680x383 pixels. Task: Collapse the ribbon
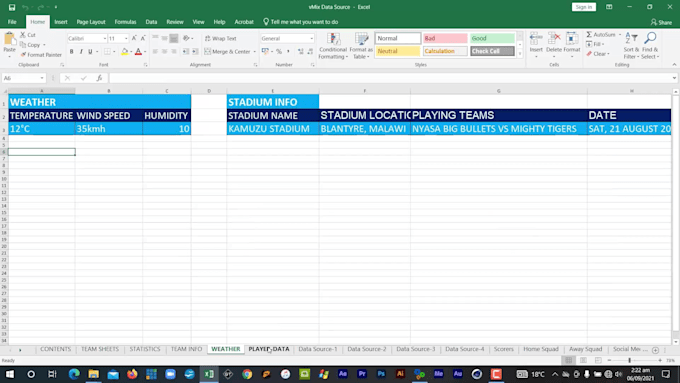coord(674,65)
